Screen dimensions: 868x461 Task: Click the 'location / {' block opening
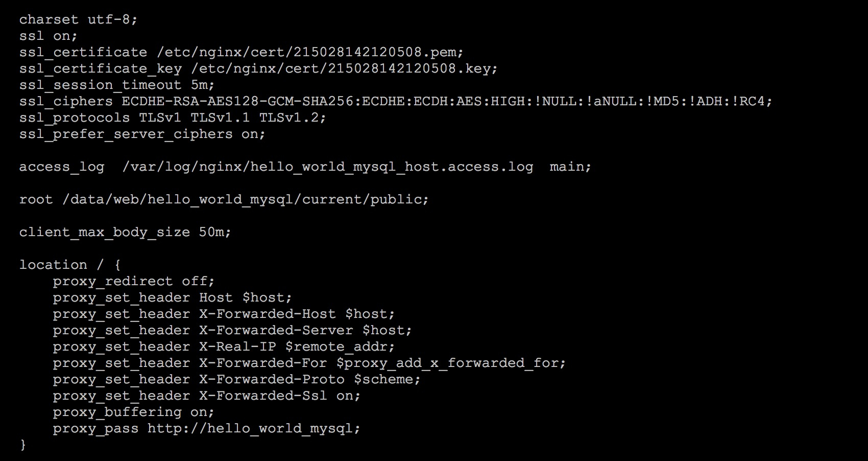pos(70,265)
